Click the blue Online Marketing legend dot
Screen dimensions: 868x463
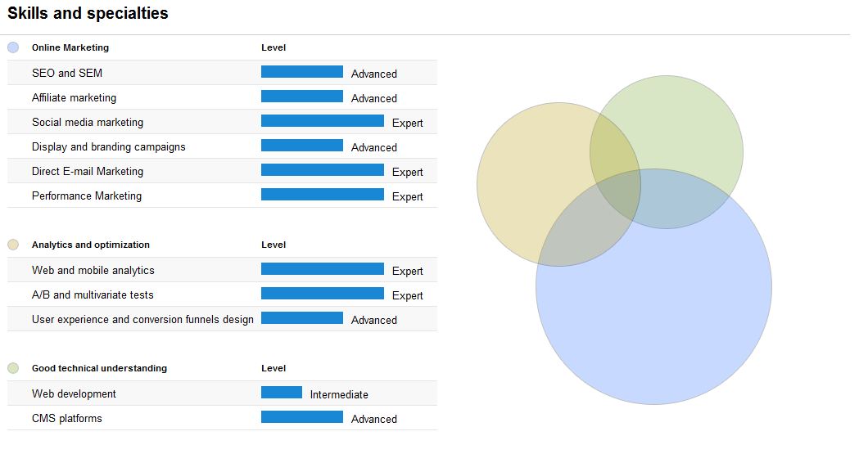(13, 47)
